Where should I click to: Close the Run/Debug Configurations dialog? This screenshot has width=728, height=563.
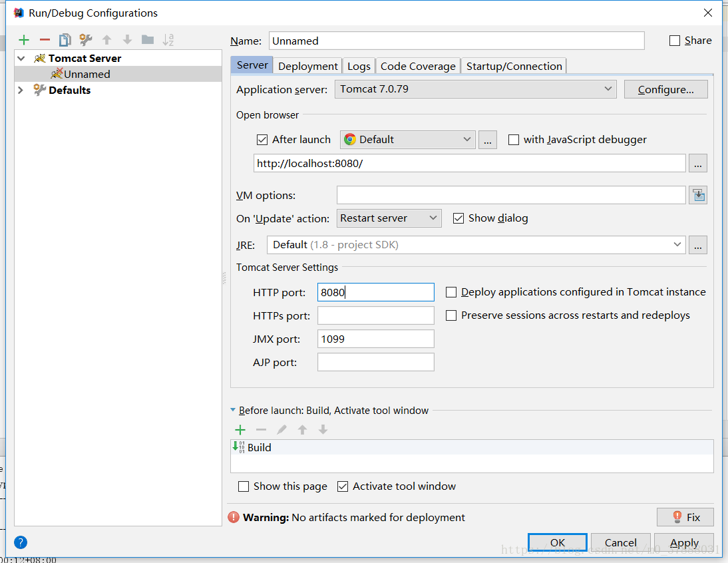pyautogui.click(x=708, y=13)
